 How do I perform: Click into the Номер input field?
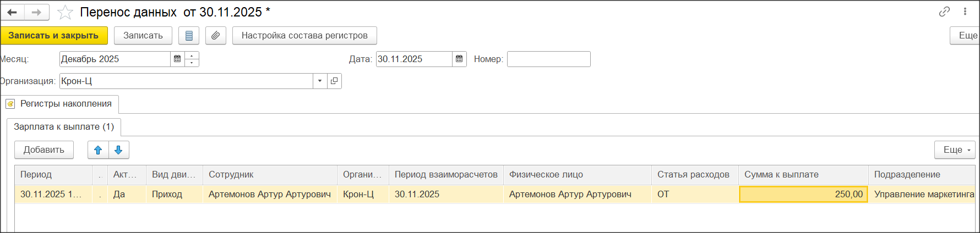click(548, 59)
